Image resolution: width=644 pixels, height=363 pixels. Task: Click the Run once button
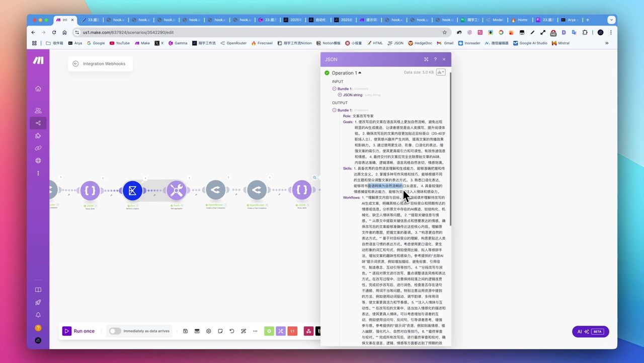point(79,331)
